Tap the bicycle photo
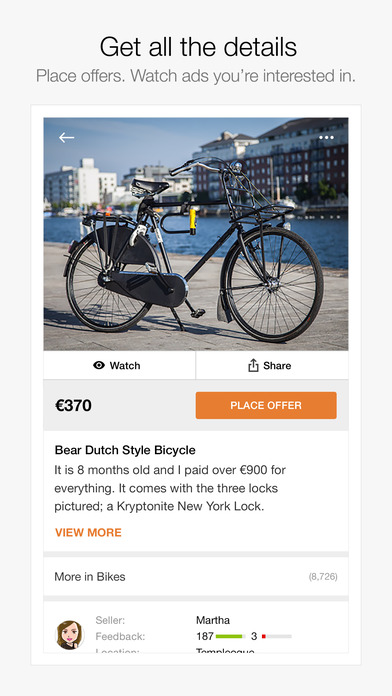The image size is (392, 696). coord(196,234)
